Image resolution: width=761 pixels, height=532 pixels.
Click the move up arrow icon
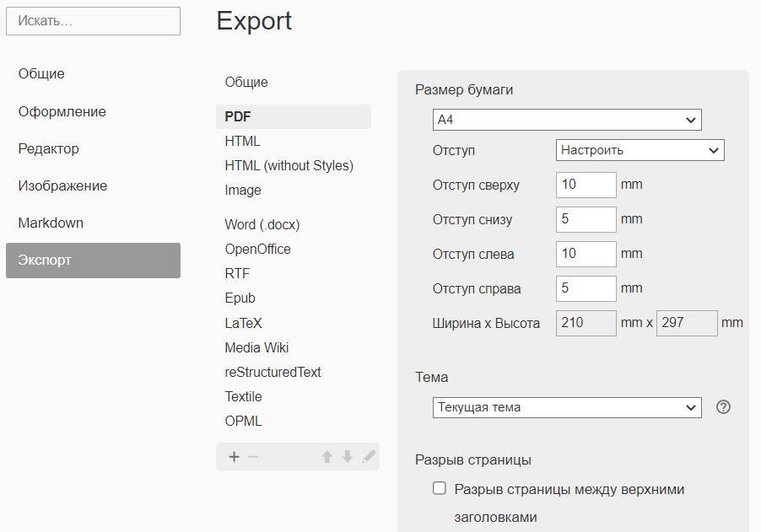(327, 457)
